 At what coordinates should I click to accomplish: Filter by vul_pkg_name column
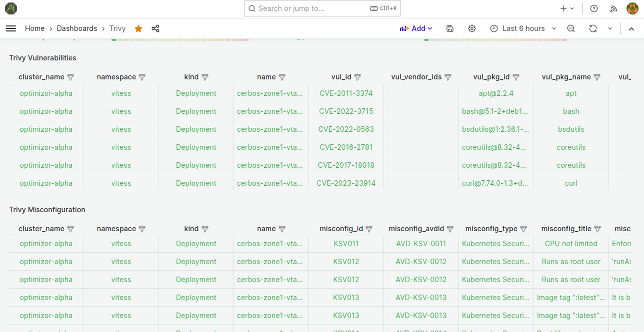(x=597, y=77)
